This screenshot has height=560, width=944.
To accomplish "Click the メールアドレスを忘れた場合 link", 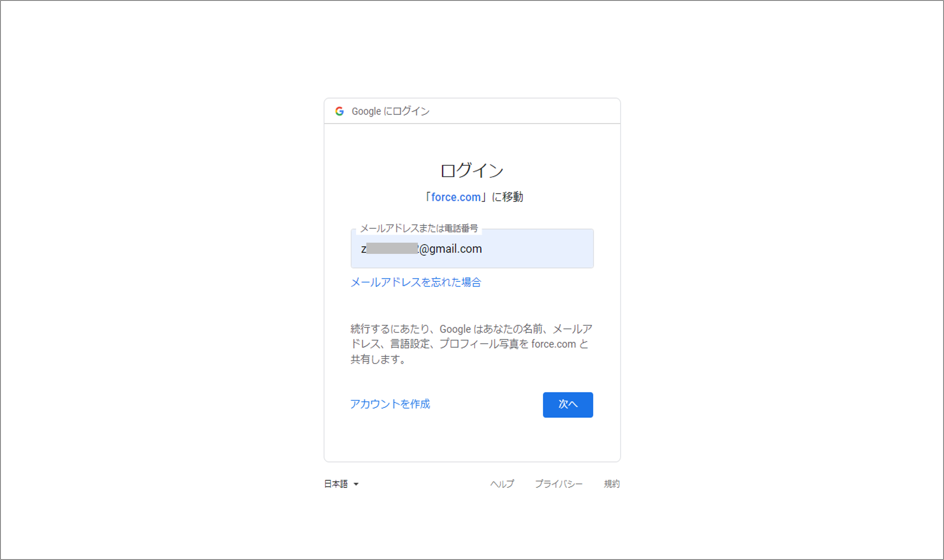I will pos(416,282).
